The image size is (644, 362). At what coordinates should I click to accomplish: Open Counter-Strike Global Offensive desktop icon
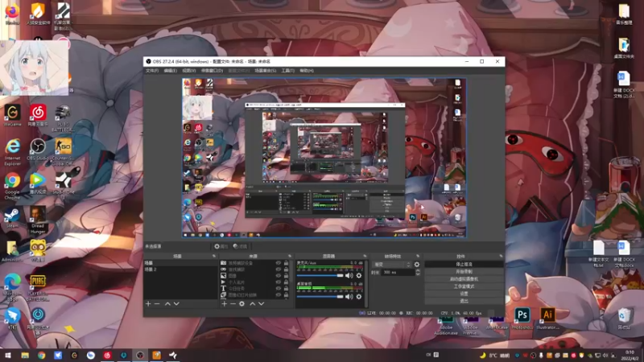pyautogui.click(x=63, y=151)
